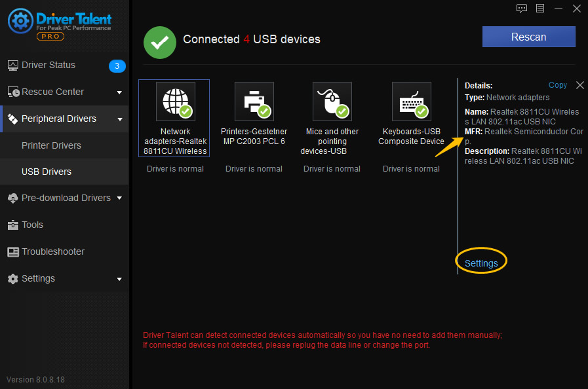Click the Connected 4 USB devices heading
This screenshot has height=389, width=588.
tap(252, 39)
